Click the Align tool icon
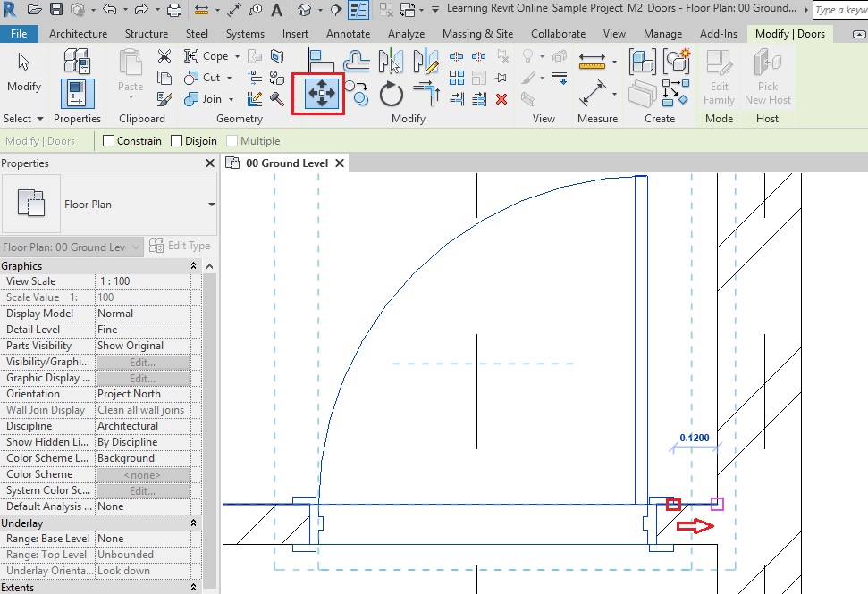Image resolution: width=868 pixels, height=594 pixels. pos(321,61)
